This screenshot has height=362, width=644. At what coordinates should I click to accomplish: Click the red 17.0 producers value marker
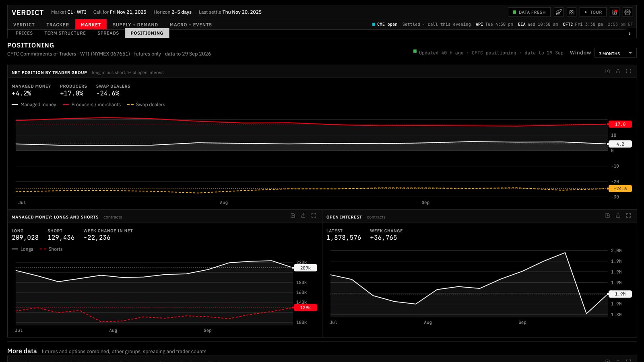pyautogui.click(x=620, y=124)
